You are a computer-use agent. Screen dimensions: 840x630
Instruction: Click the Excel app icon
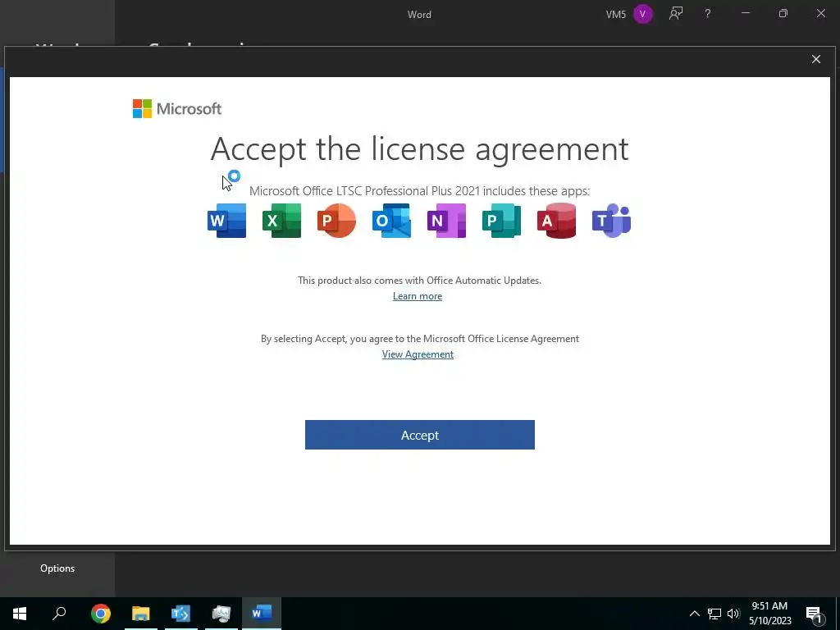[x=282, y=220]
